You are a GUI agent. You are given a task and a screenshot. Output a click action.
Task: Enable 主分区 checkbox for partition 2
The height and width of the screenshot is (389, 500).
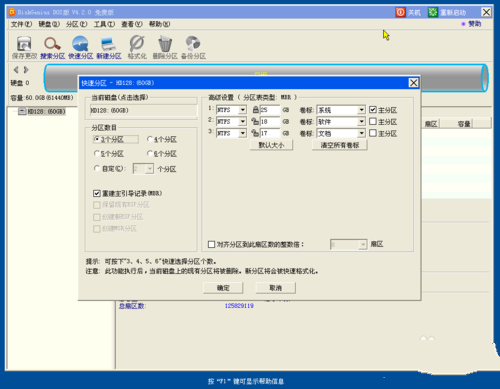tap(373, 121)
